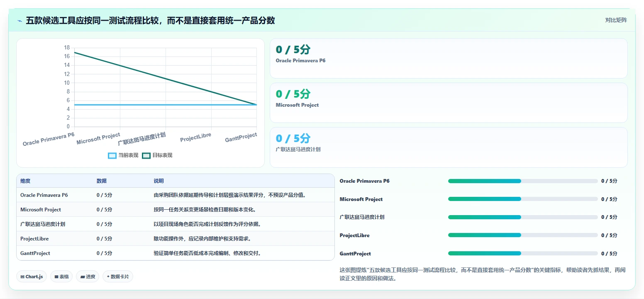This screenshot has width=644, height=299.
Task: Open the Microsoft Project score card
Action: 449,103
